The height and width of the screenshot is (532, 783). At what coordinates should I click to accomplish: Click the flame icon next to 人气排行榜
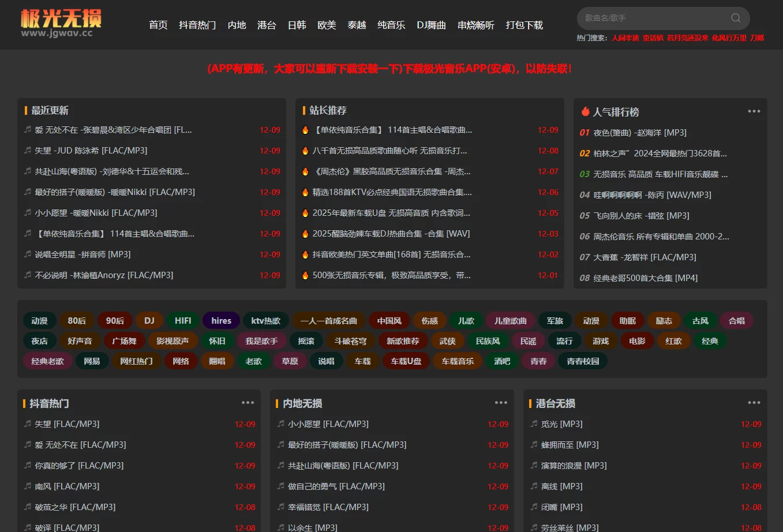click(x=585, y=111)
